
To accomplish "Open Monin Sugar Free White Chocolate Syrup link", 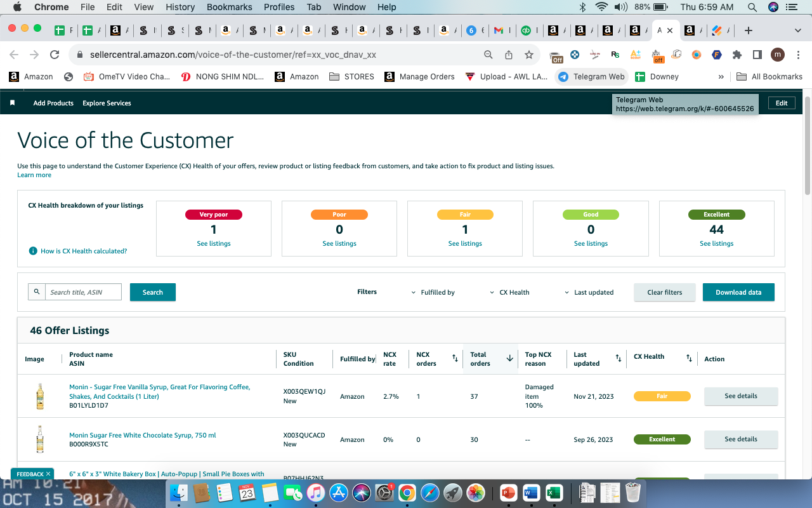I will [143, 436].
